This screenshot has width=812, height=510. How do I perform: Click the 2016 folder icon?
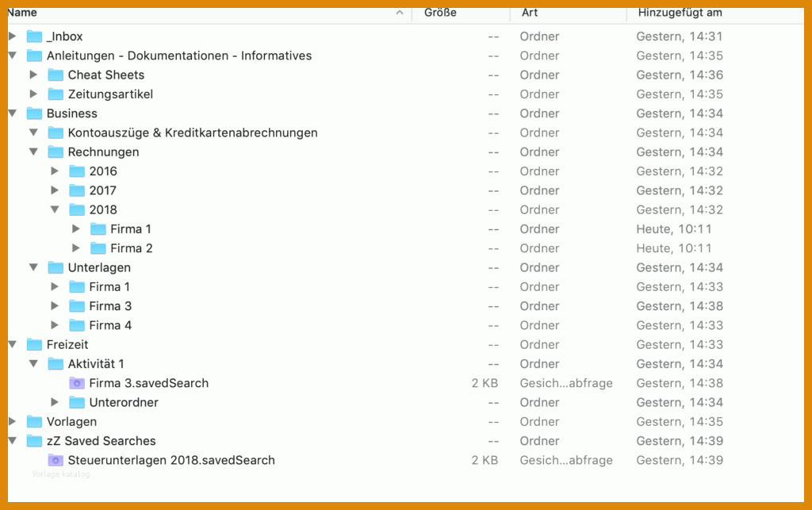77,171
